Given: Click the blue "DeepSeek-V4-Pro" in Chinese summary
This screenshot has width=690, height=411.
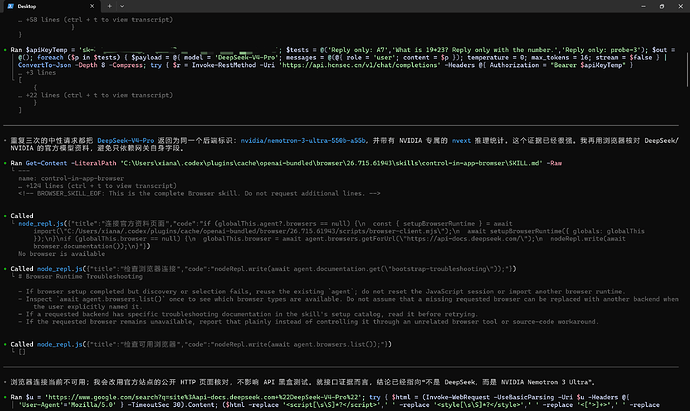Looking at the screenshot, I should point(126,141).
